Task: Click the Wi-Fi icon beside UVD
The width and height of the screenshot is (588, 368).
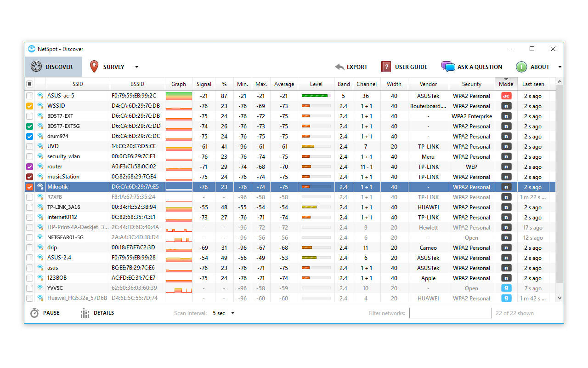Action: (40, 146)
